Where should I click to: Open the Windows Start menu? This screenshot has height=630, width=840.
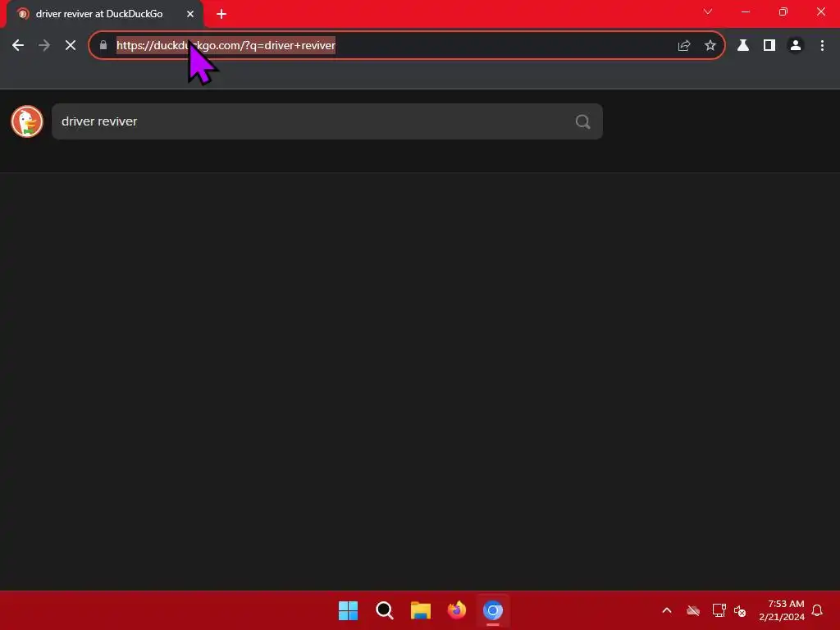click(348, 610)
